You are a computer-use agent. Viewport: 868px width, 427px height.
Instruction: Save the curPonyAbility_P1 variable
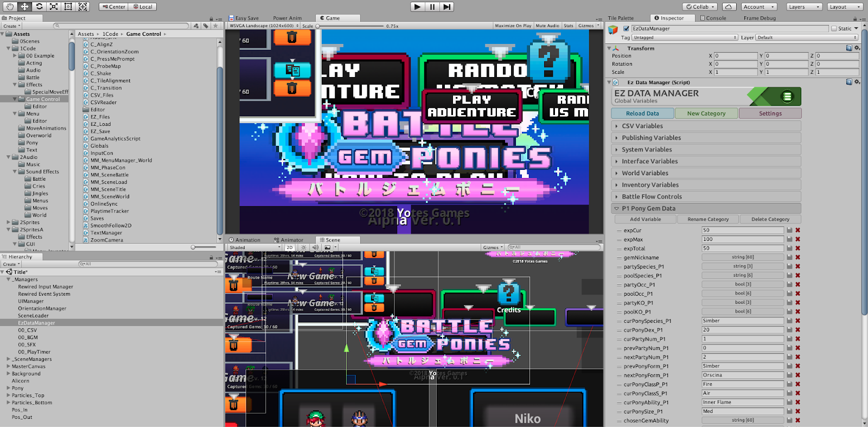pyautogui.click(x=790, y=402)
